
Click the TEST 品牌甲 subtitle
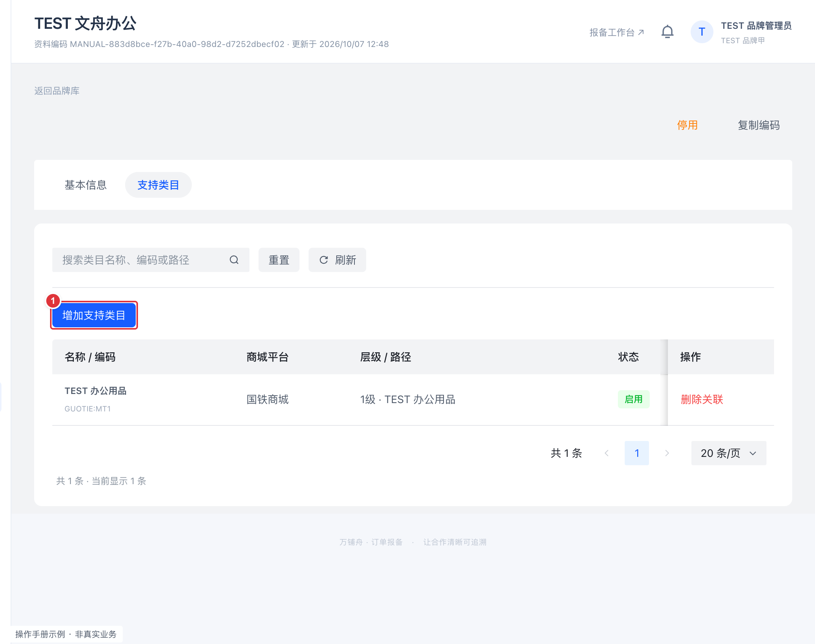click(x=743, y=41)
